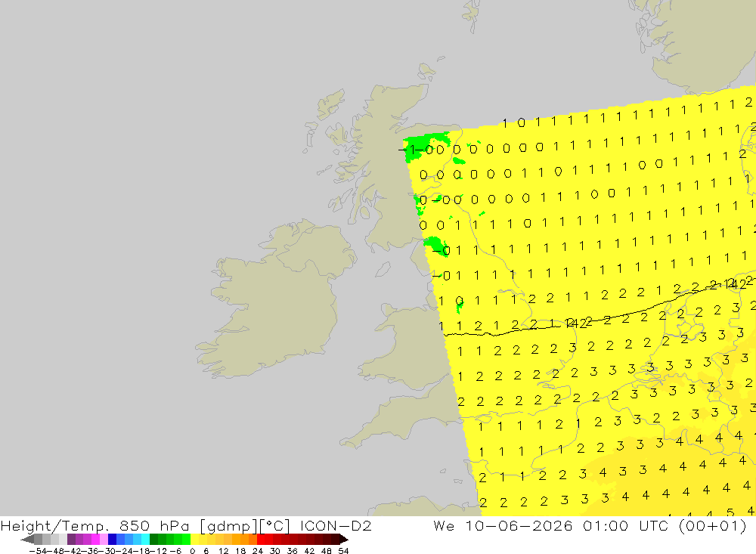Click the 'We 10-06-2026' date label
The image size is (756, 554).
(x=503, y=525)
